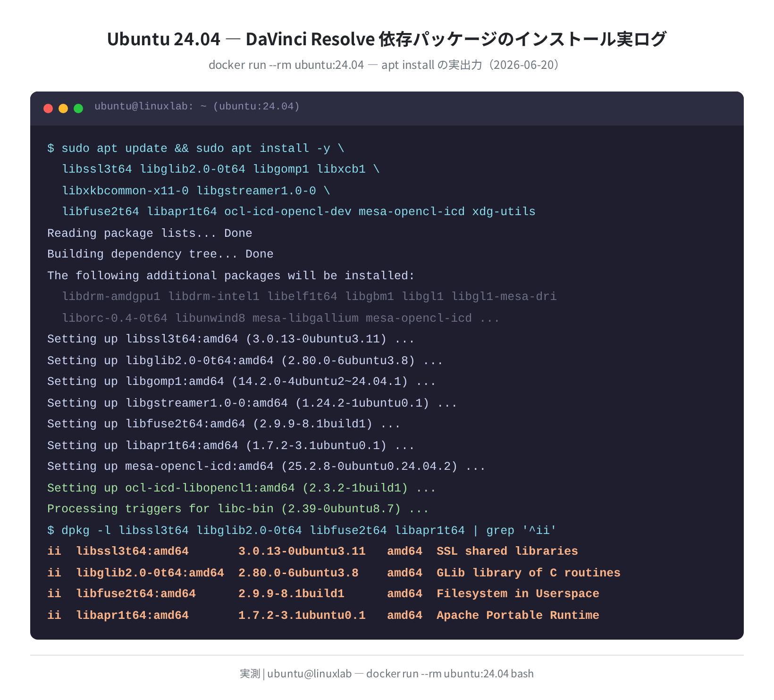The image size is (774, 700).
Task: Click 'libapr1t64:amd64' in dpkg output
Action: [x=133, y=615]
